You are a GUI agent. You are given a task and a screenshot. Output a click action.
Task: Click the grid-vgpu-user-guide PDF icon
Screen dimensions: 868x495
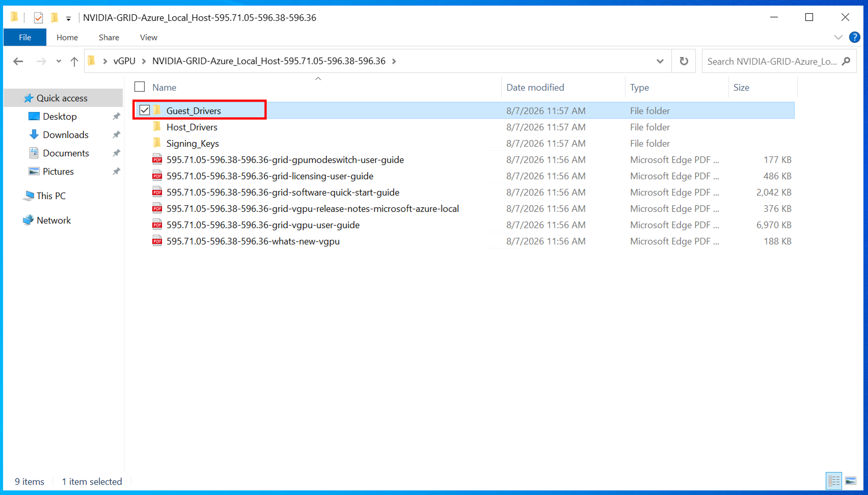[x=157, y=224]
